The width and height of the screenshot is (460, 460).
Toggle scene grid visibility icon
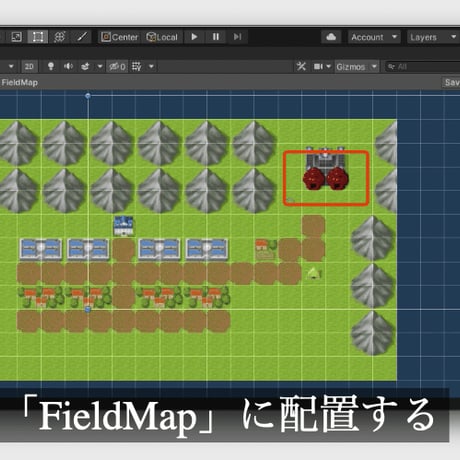(137, 66)
